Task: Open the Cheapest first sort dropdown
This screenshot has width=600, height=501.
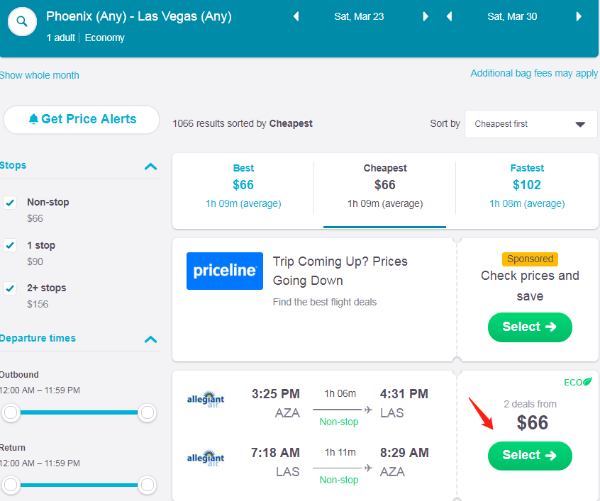Action: 530,124
